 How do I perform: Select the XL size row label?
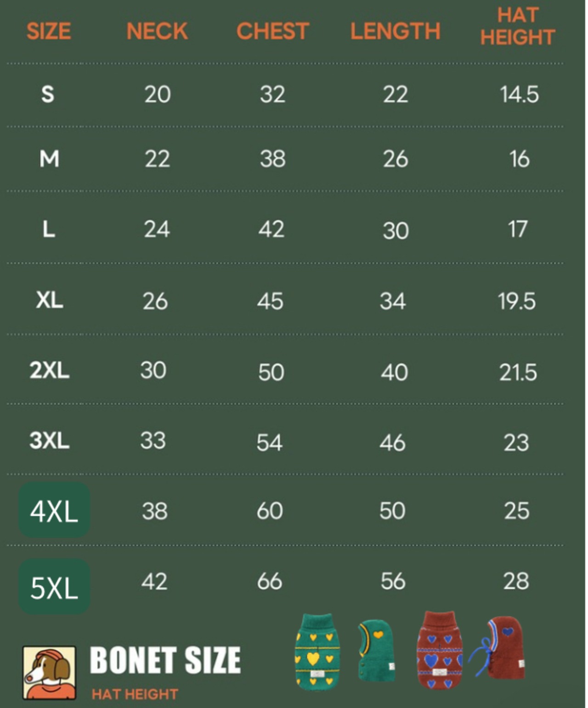(x=49, y=300)
